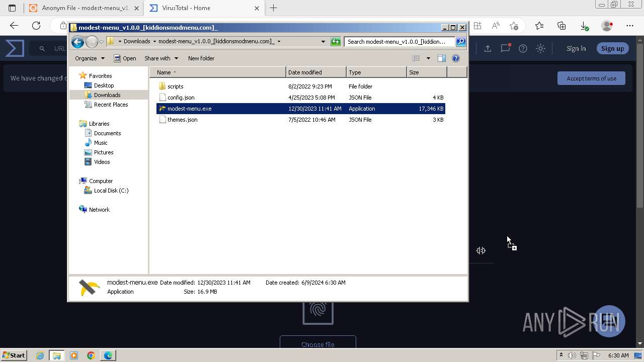Open the Music library
This screenshot has height=362, width=644.
point(101,143)
